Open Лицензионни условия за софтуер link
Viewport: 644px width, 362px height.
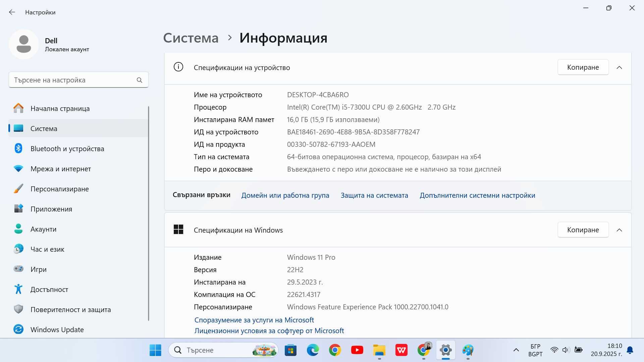coord(269,330)
